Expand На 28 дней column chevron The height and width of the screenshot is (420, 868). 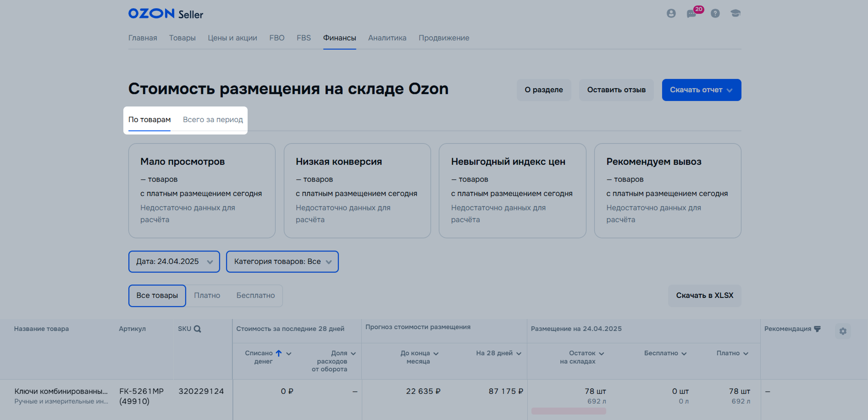[x=519, y=353]
